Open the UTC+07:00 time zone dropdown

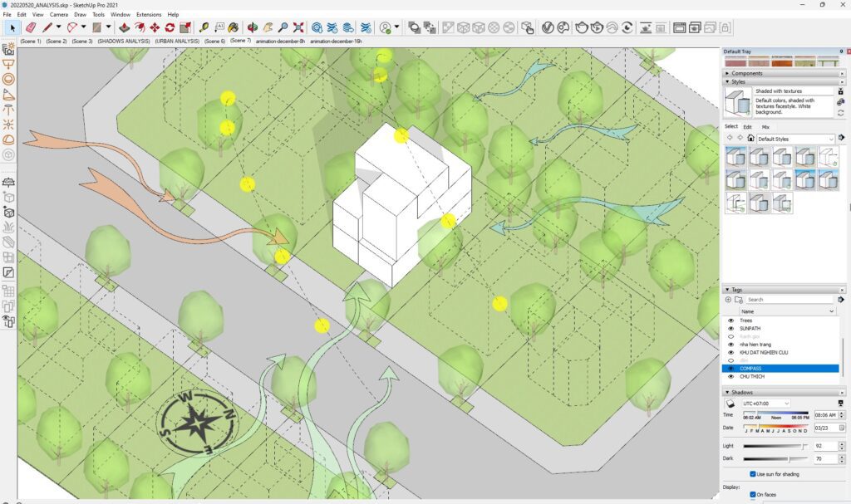pyautogui.click(x=765, y=404)
